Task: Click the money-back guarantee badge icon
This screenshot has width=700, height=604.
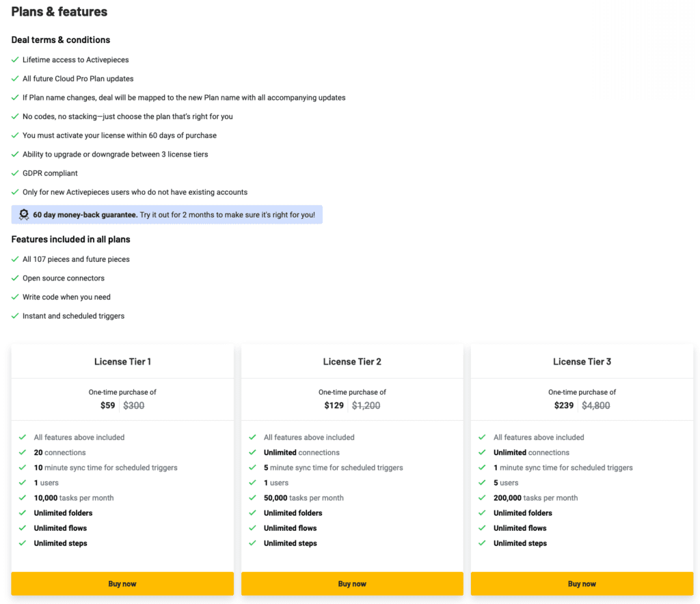Action: click(24, 215)
